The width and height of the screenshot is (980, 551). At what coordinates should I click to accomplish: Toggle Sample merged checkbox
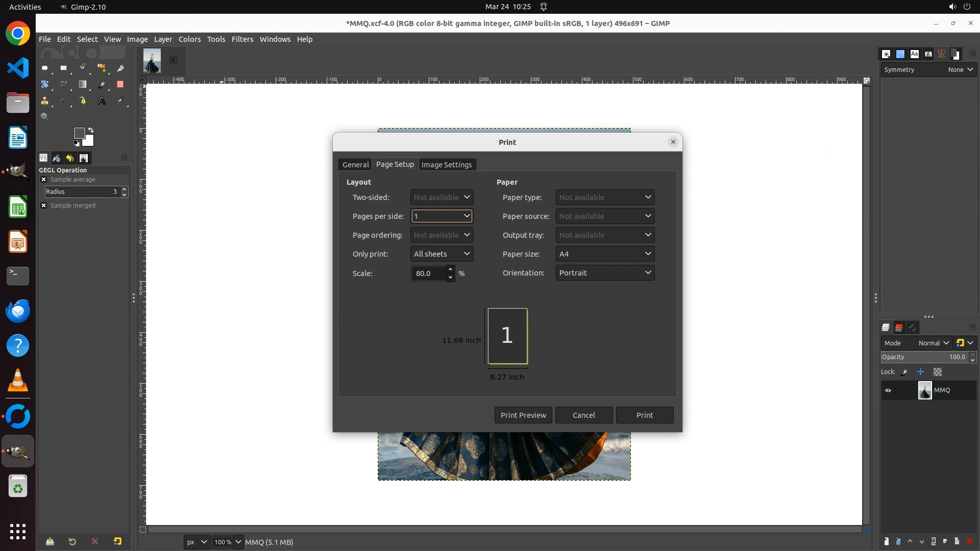(x=44, y=206)
